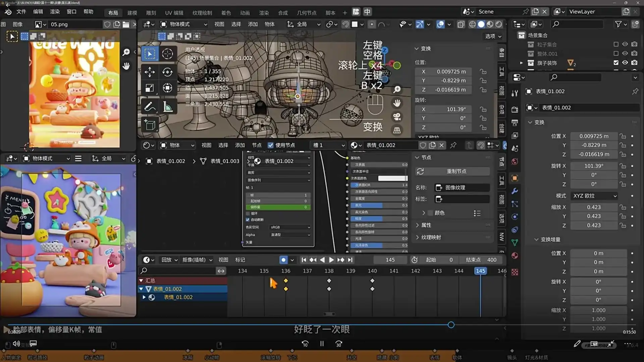Image resolution: width=644 pixels, height=362 pixels.
Task: Toggle the Use Nodes checkbox
Action: (271, 145)
